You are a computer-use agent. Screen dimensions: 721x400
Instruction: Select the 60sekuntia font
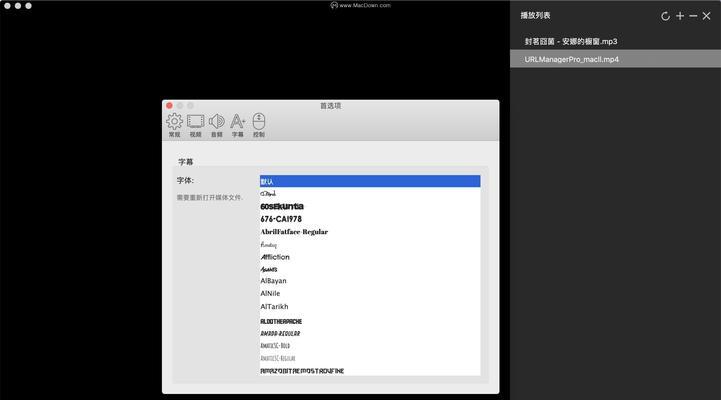(370, 206)
